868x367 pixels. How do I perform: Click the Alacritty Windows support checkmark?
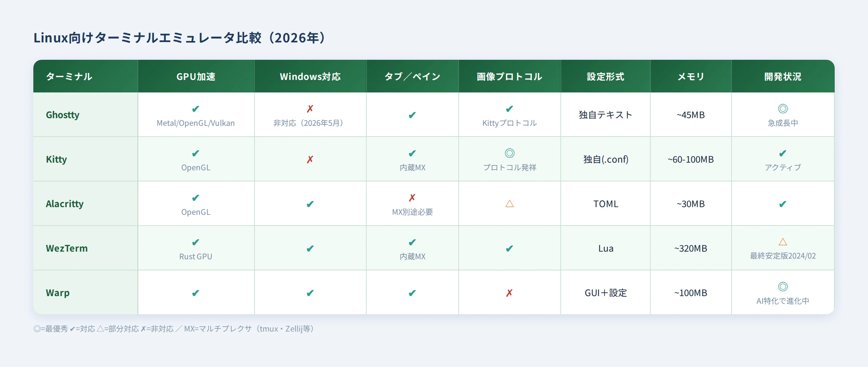click(x=310, y=204)
